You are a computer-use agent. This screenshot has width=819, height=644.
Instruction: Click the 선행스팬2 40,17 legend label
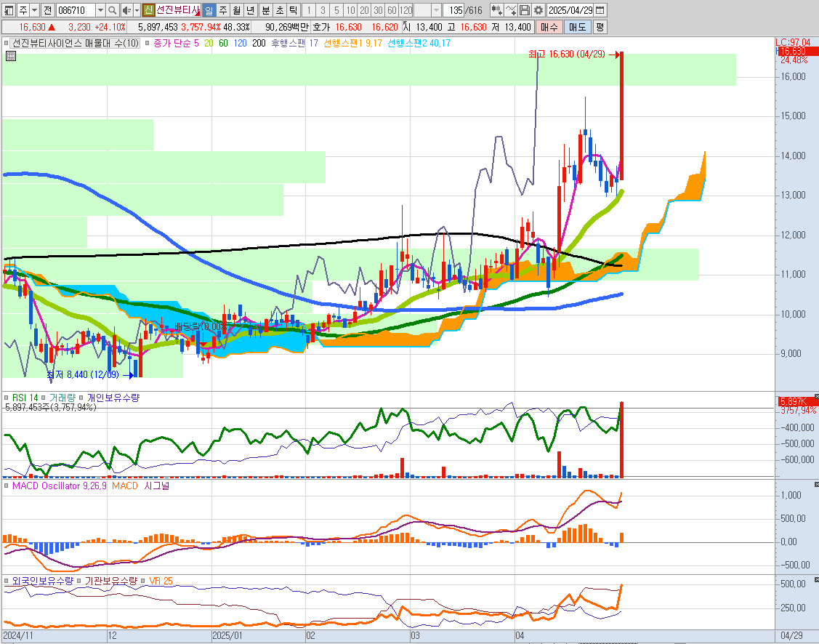tap(419, 44)
